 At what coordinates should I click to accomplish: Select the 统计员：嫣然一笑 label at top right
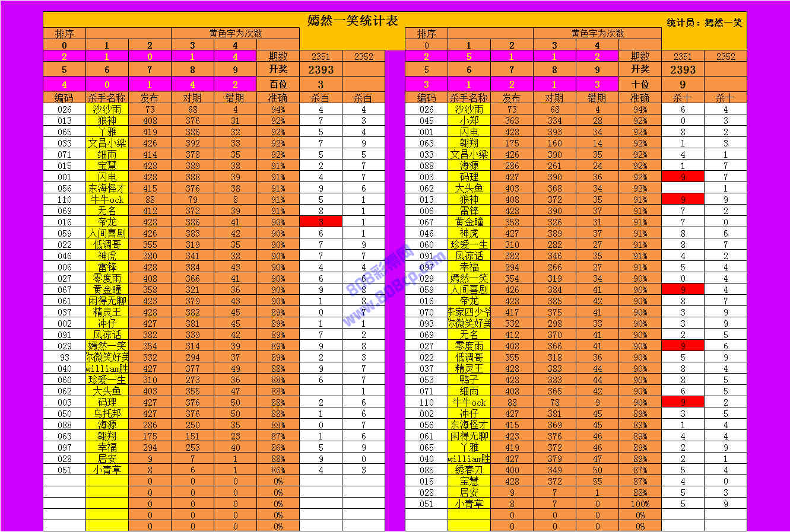[704, 23]
